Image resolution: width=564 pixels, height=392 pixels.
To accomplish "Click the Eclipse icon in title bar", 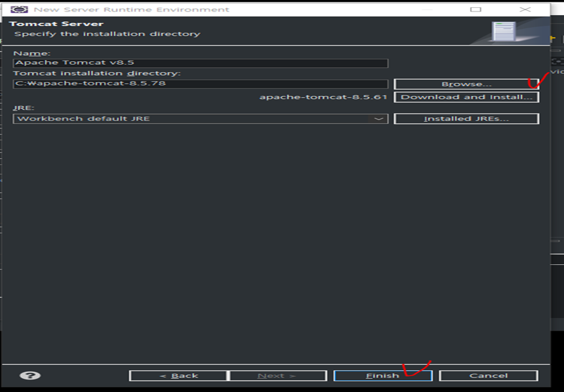I will (19, 9).
